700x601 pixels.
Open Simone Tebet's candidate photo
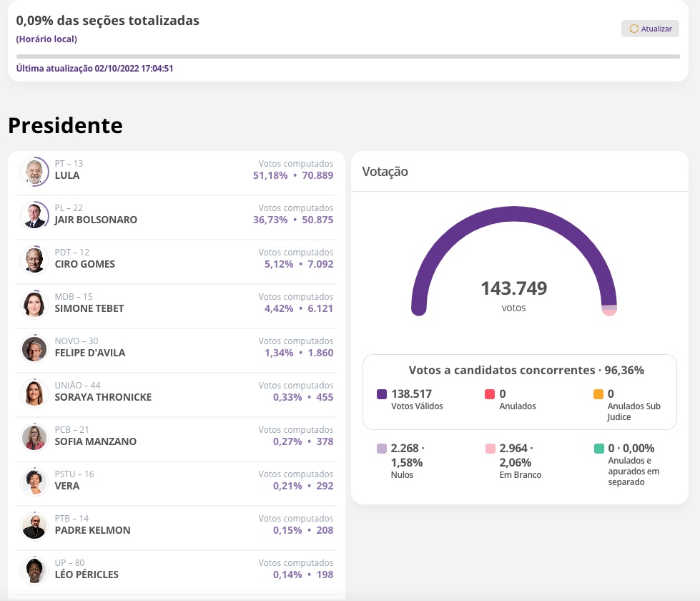pyautogui.click(x=34, y=304)
